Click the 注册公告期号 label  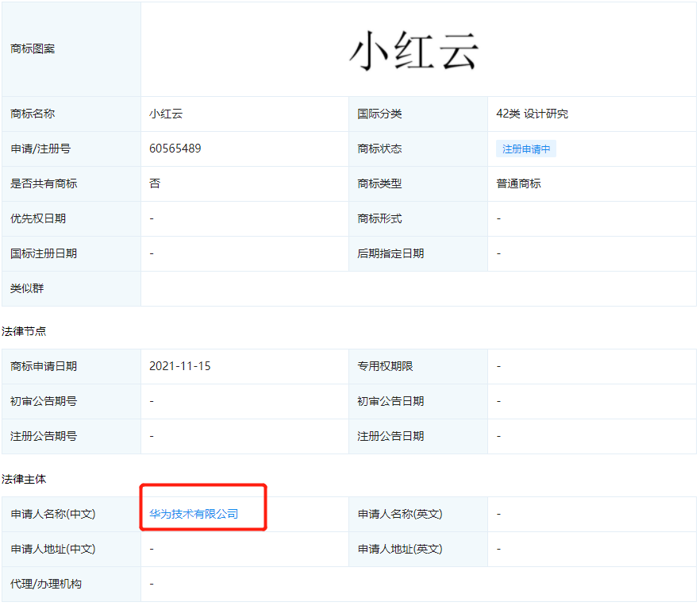[x=44, y=436]
